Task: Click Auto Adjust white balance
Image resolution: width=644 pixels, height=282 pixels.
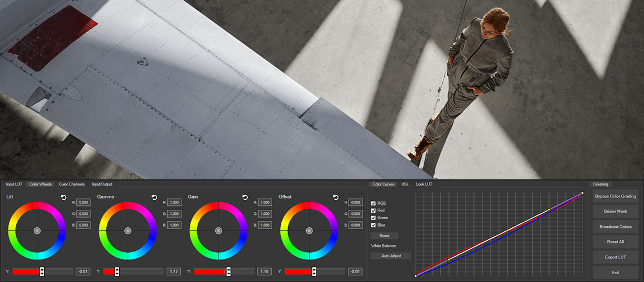Action: coord(390,256)
